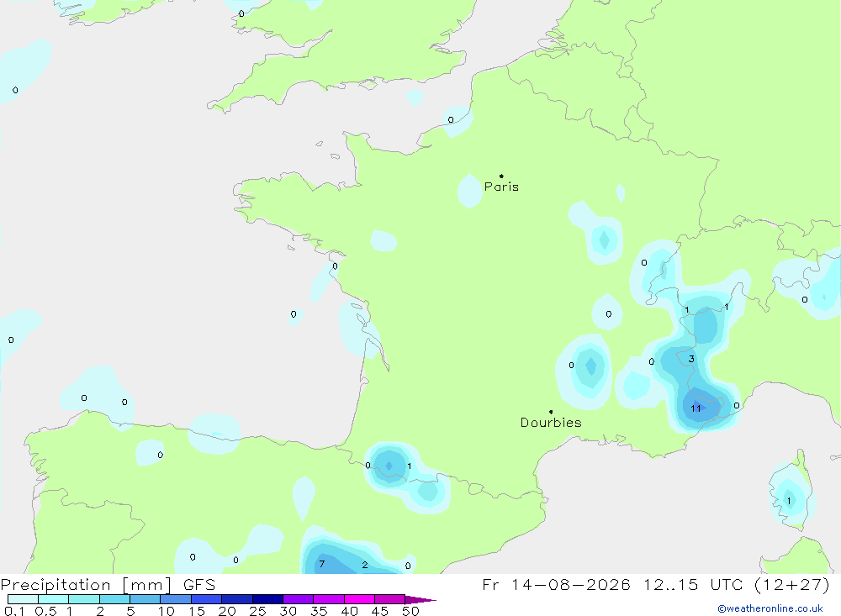The image size is (841, 616).
Task: Pick the 40–45 mm magenta legend swatch
Action: click(359, 599)
